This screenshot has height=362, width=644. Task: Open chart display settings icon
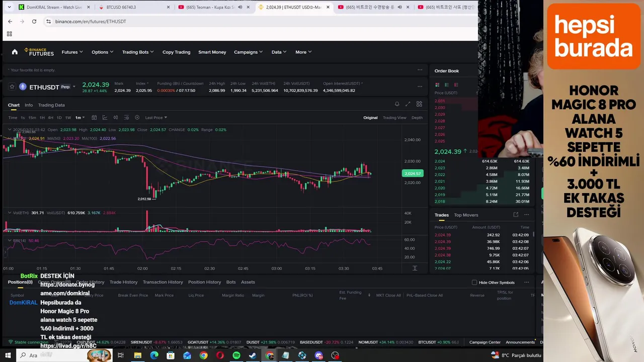tap(126, 118)
